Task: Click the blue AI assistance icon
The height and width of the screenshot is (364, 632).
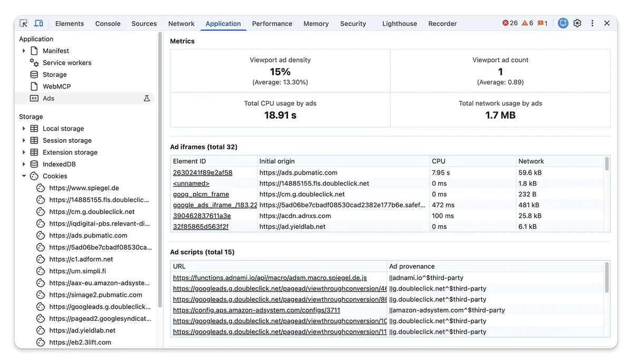Action: click(563, 23)
